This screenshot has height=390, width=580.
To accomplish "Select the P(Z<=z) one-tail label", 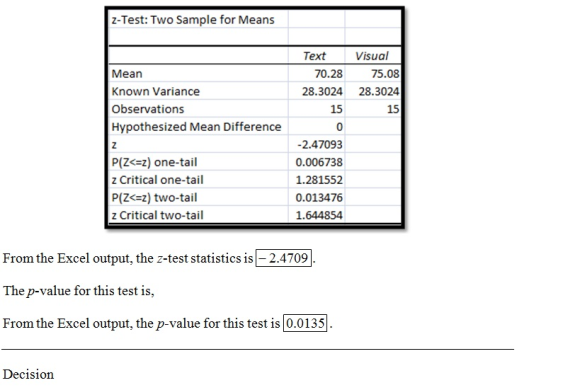I will (154, 162).
